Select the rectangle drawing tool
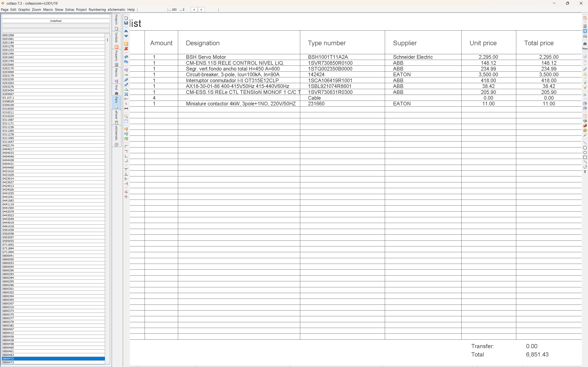 pyautogui.click(x=585, y=157)
